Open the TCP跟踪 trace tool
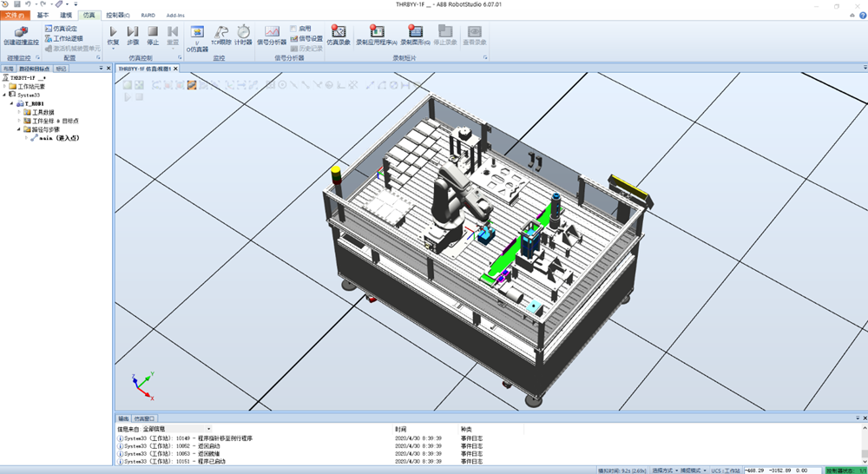 (222, 32)
